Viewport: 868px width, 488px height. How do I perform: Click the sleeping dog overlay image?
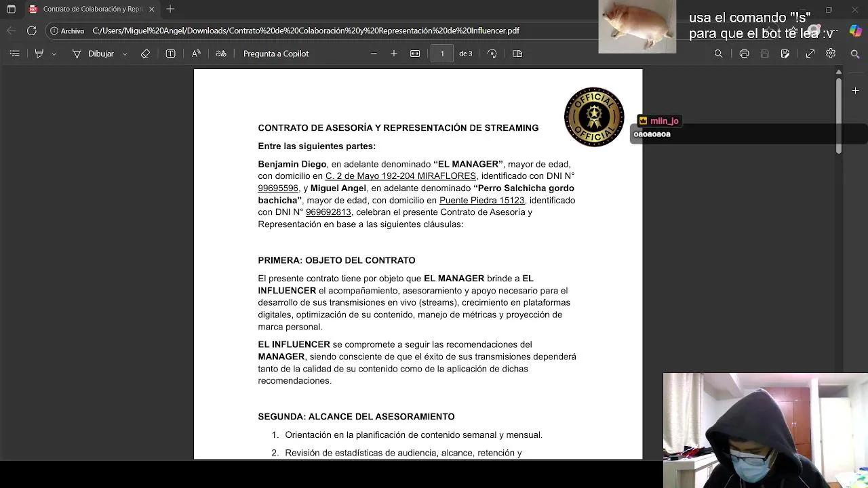tap(637, 26)
